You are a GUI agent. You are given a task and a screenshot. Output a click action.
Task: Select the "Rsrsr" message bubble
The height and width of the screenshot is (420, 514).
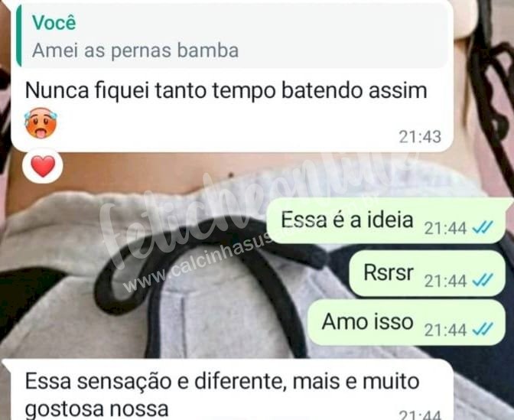click(428, 273)
